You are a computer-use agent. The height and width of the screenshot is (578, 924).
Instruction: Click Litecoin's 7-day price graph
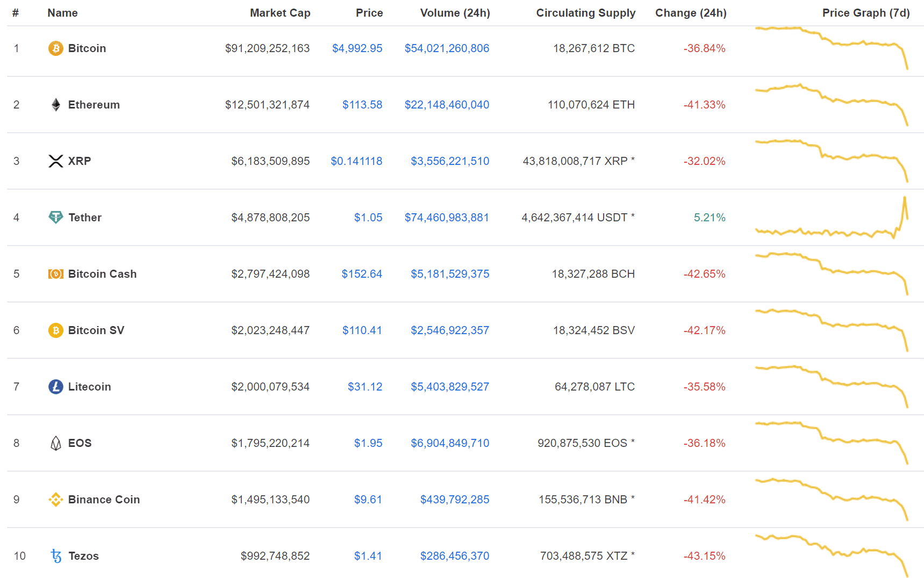tap(832, 387)
